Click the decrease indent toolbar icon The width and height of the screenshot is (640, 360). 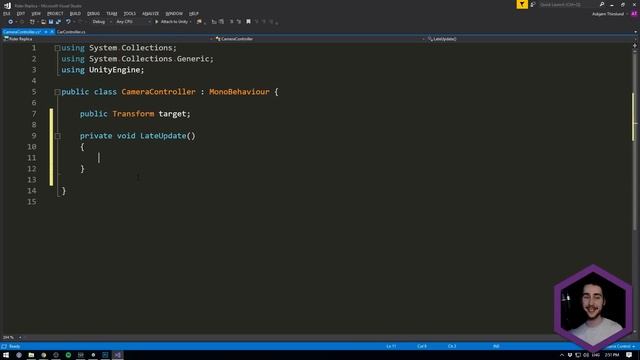214,22
